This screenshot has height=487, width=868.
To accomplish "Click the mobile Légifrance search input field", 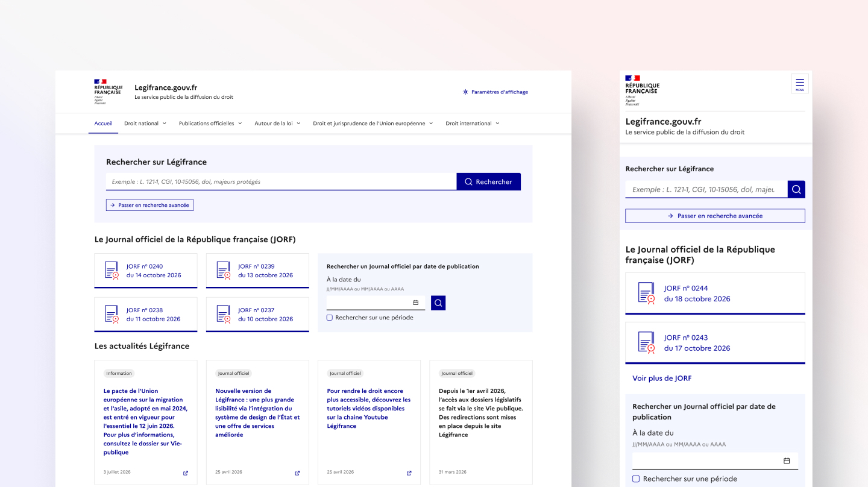I will [706, 189].
